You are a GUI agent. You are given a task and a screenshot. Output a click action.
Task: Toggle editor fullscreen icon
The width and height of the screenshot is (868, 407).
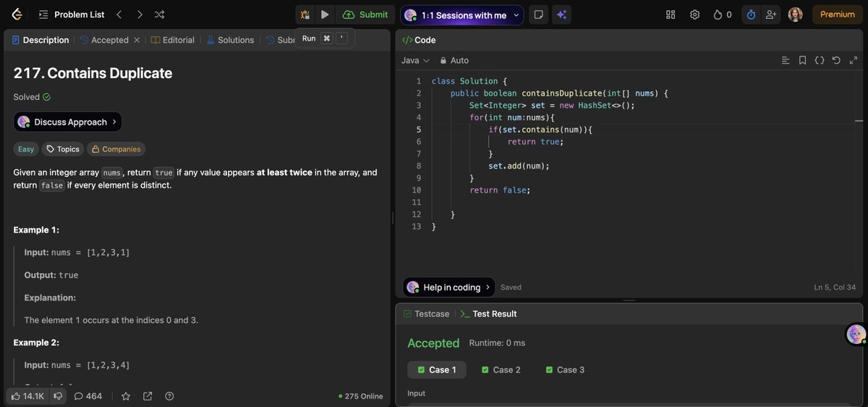(853, 60)
